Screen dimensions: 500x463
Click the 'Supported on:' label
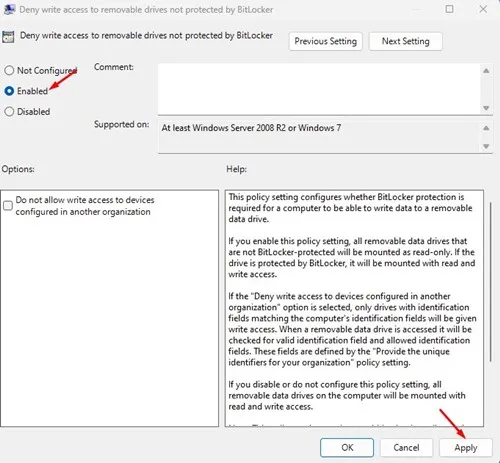[x=121, y=125]
